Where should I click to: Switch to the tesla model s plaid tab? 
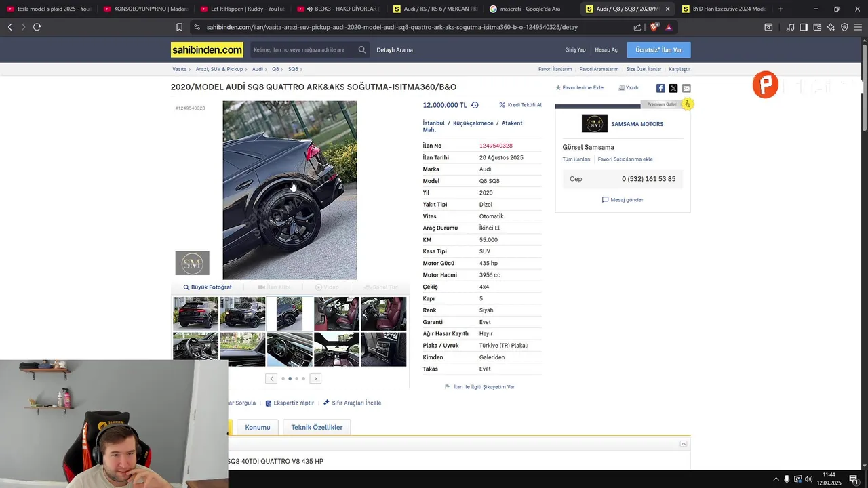click(x=48, y=9)
